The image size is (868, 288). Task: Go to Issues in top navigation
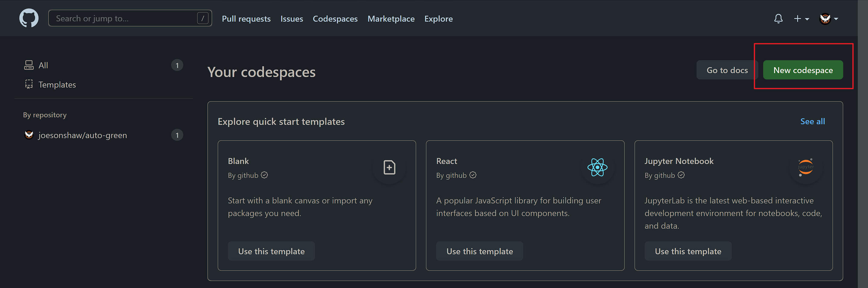[291, 18]
